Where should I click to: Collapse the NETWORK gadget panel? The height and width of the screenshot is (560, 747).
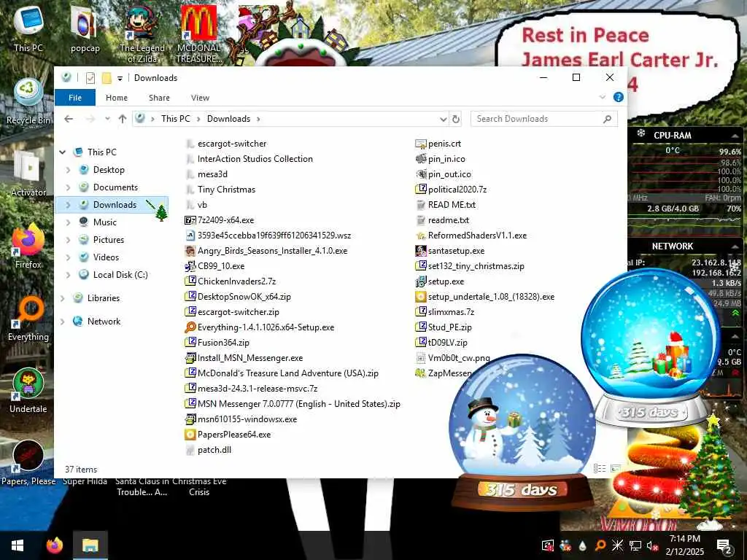click(x=735, y=246)
